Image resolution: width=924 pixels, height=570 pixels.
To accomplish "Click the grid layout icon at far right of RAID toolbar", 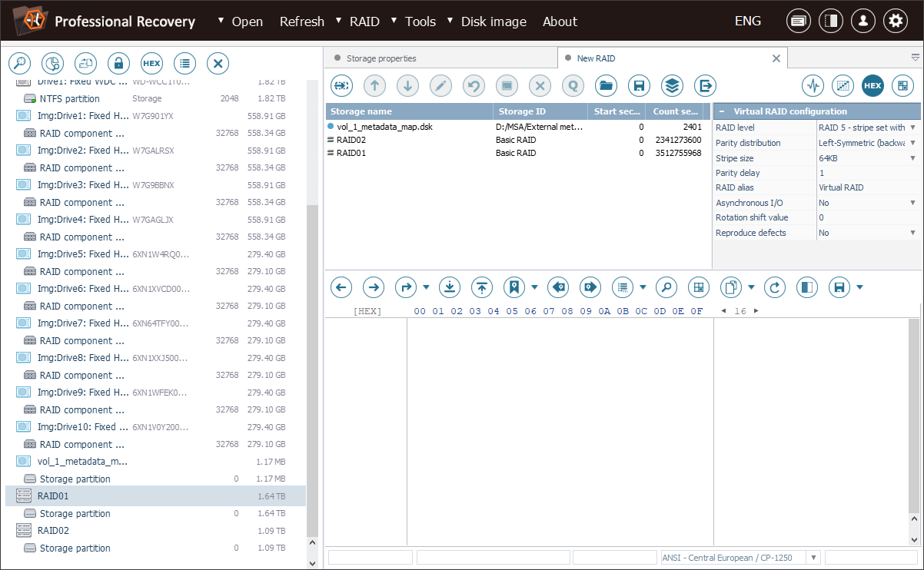I will [x=902, y=85].
